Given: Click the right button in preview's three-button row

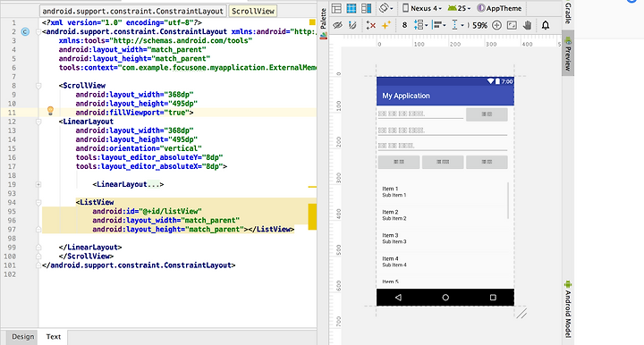Looking at the screenshot, I should point(487,162).
